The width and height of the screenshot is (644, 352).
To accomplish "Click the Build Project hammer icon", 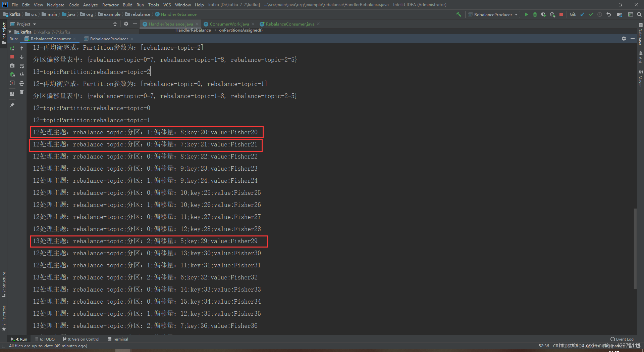I will tap(459, 14).
